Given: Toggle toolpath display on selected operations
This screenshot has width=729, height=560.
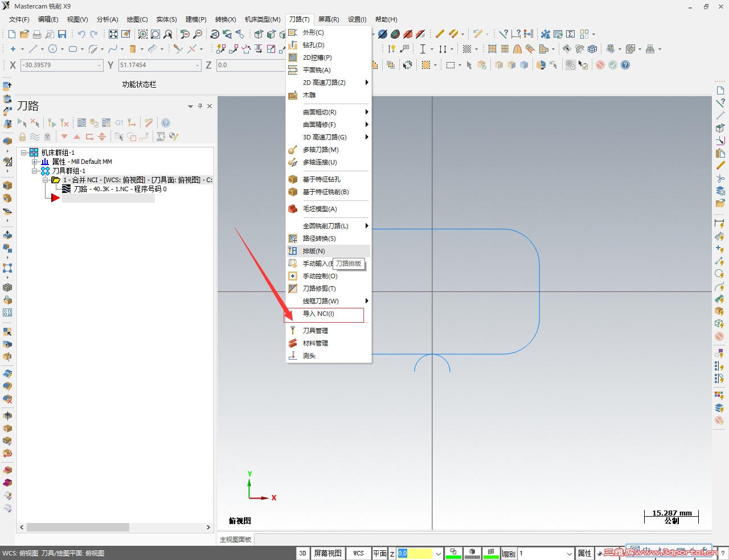Looking at the screenshot, I should pos(35,137).
